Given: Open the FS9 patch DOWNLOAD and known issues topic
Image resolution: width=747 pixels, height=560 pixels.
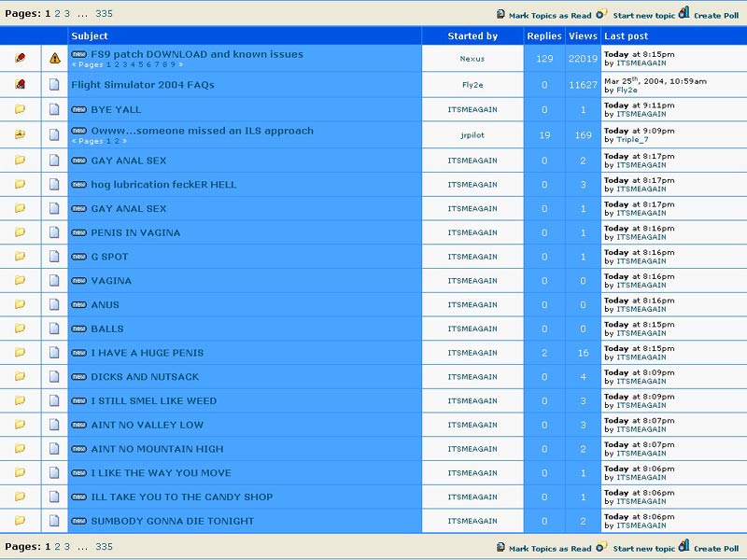Looking at the screenshot, I should coord(196,54).
